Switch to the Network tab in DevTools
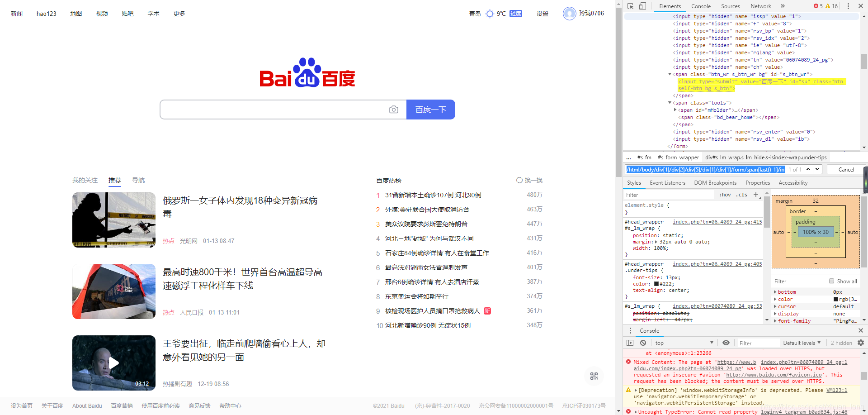The height and width of the screenshot is (415, 868). coord(760,6)
